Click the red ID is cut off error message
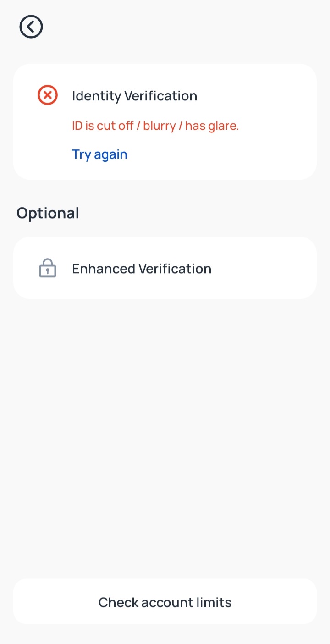The width and height of the screenshot is (330, 644). click(155, 126)
